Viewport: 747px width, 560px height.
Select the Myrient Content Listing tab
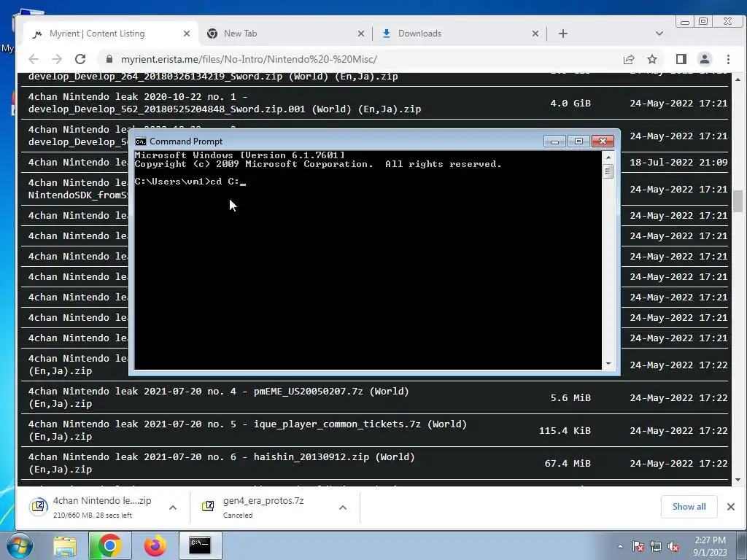coord(111,34)
